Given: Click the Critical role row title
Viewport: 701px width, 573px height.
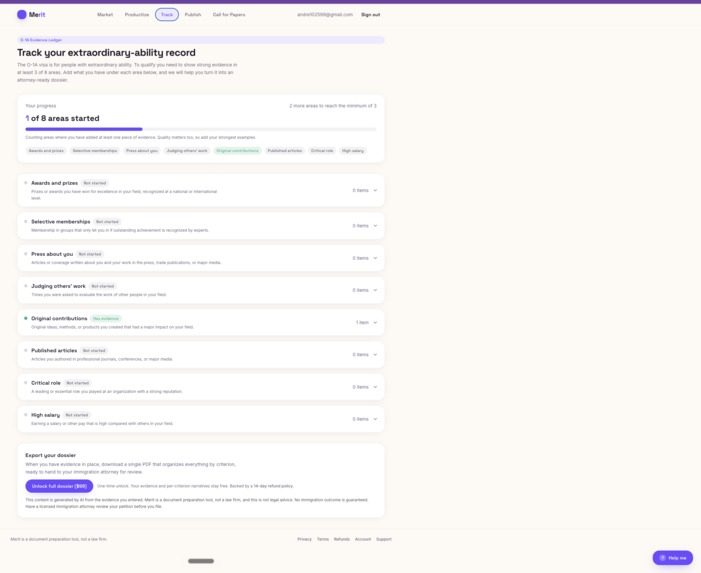Looking at the screenshot, I should (46, 383).
